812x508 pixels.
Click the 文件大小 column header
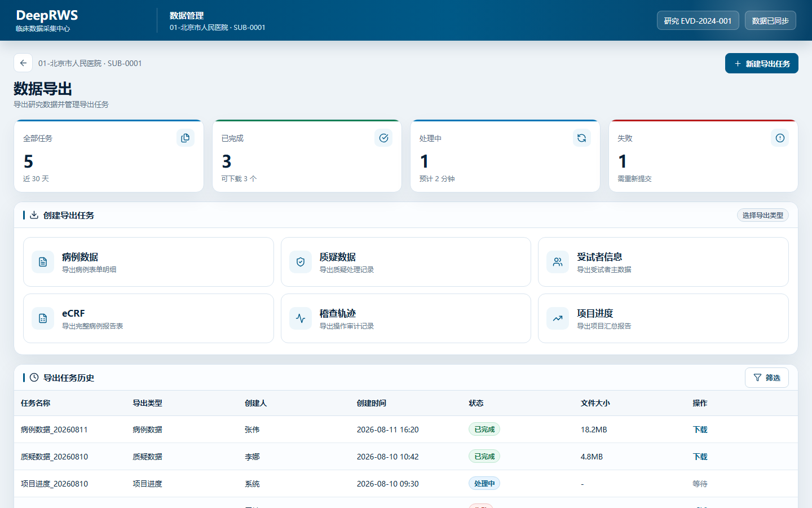[x=595, y=403]
